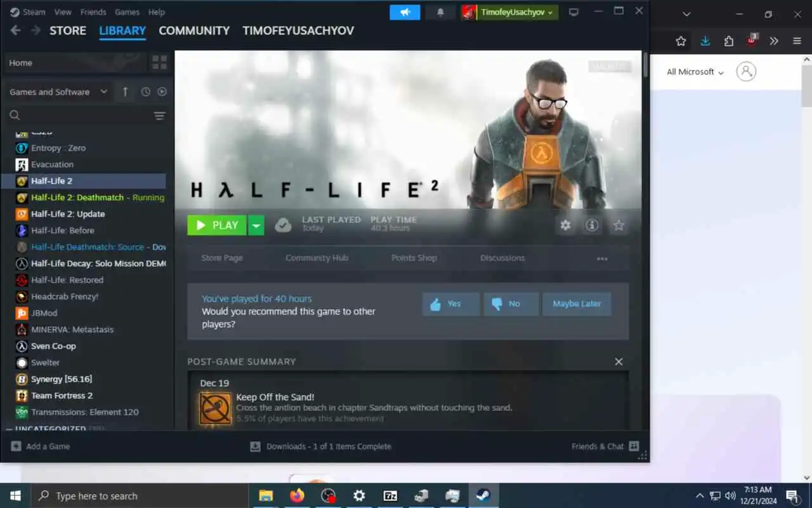Open the game's Store Page link

point(222,258)
